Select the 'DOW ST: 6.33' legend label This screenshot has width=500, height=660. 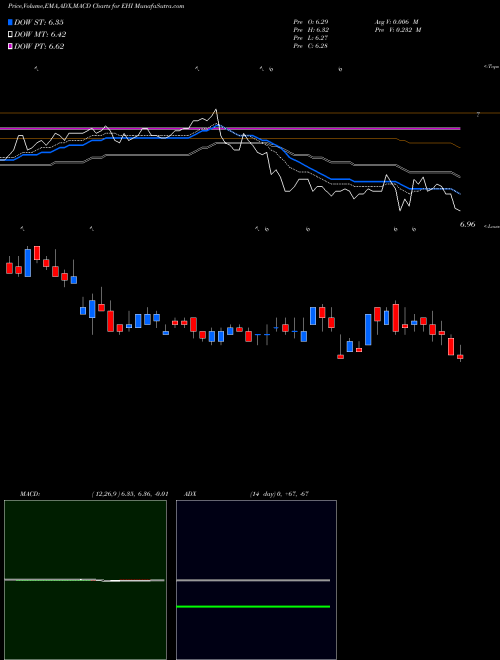click(39, 22)
